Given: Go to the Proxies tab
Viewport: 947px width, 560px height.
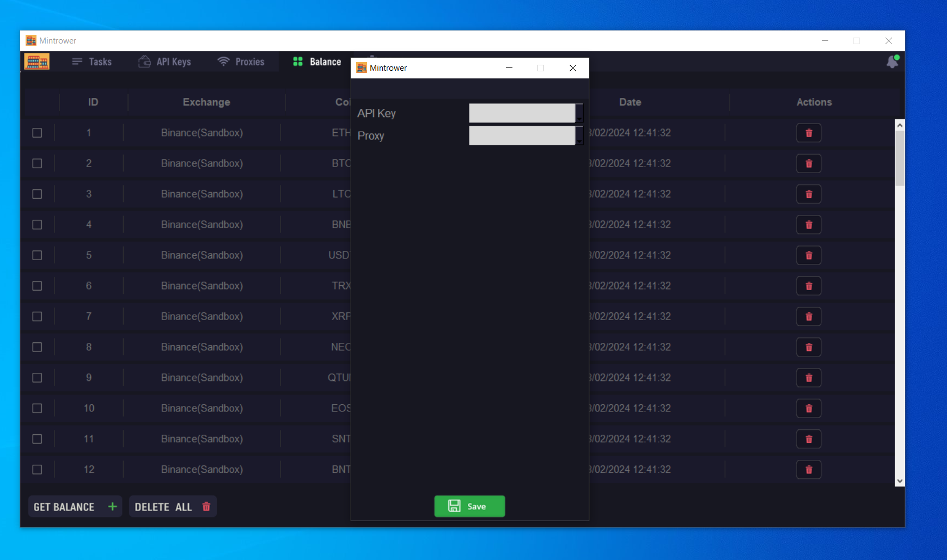Looking at the screenshot, I should point(241,62).
